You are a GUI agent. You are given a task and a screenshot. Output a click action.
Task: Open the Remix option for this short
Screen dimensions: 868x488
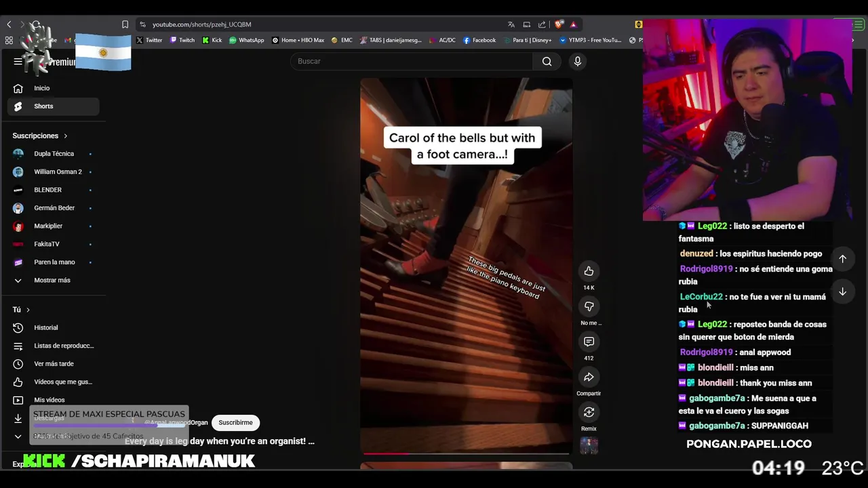coord(589,412)
